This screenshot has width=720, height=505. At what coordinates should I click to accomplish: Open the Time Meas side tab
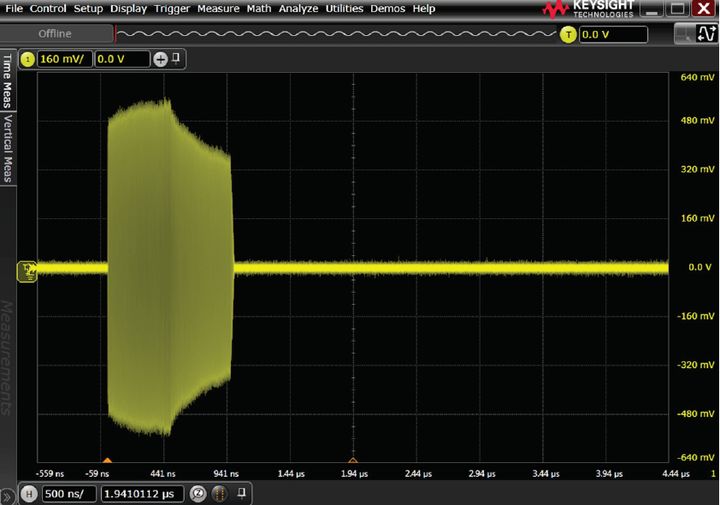tap(7, 80)
